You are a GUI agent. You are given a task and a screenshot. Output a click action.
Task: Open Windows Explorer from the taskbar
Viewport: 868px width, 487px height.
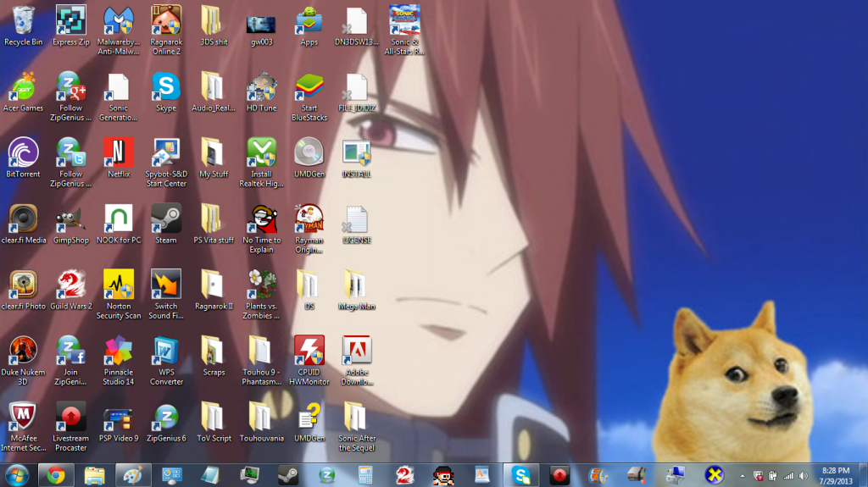tap(95, 475)
